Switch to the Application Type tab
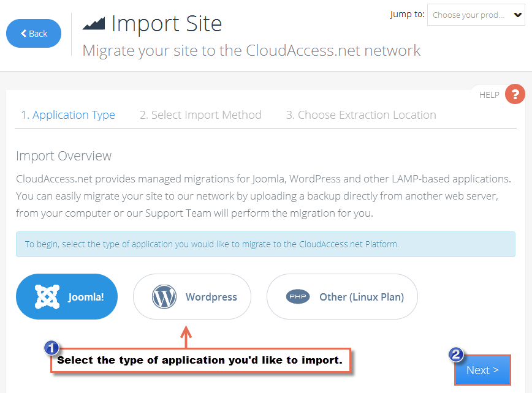The height and width of the screenshot is (393, 532). [x=68, y=115]
